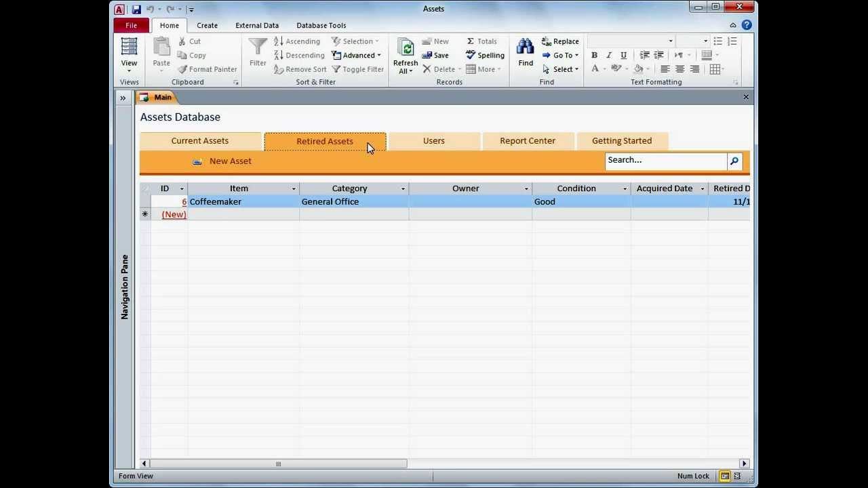Toggle Underline text formatting
The image size is (868, 488).
(623, 56)
